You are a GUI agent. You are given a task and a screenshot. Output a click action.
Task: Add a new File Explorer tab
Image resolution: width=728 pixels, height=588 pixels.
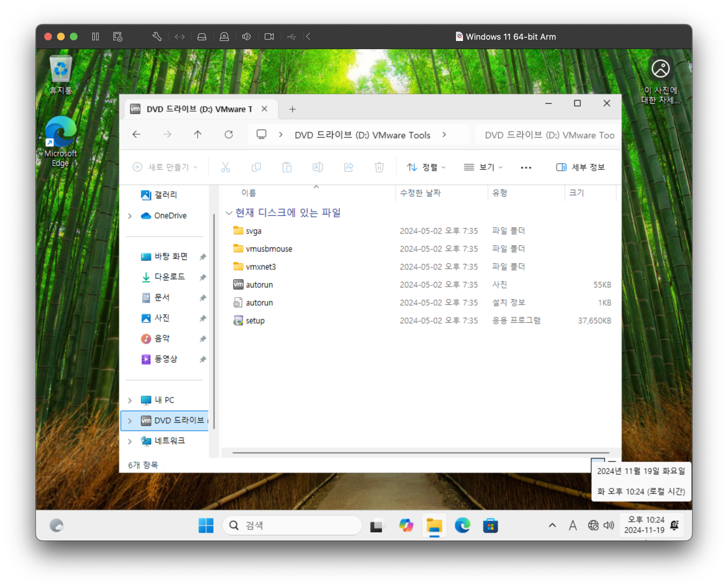point(293,110)
